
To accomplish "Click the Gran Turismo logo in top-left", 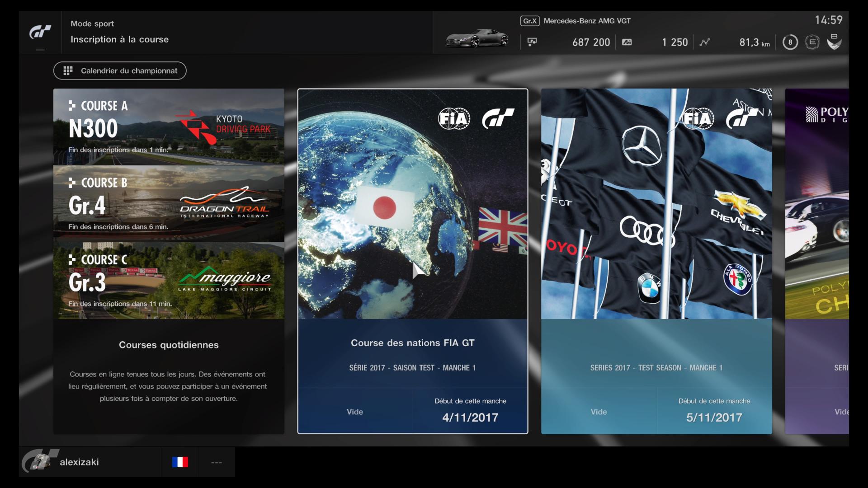I will 40,32.
